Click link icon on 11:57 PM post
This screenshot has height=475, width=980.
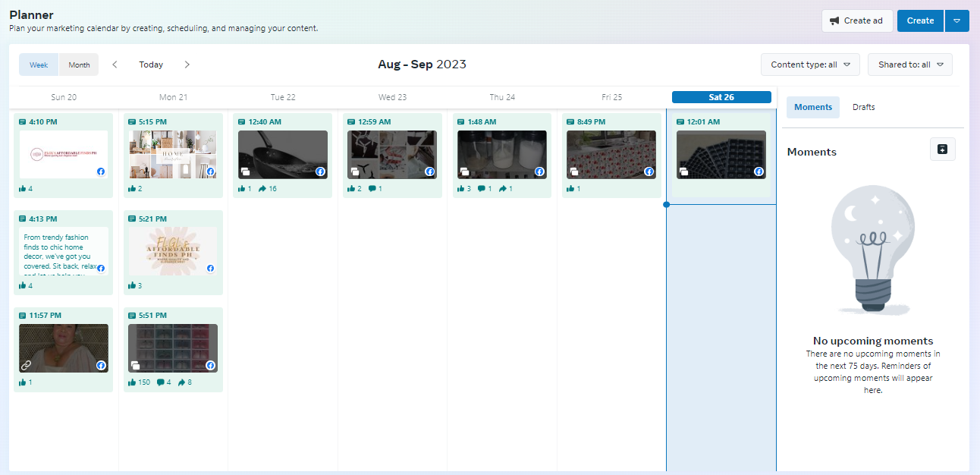pyautogui.click(x=27, y=365)
